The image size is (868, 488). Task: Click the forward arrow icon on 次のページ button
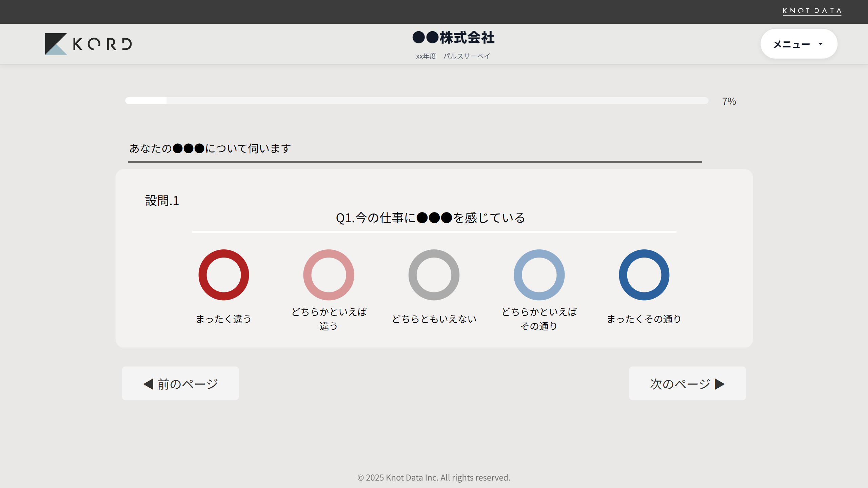(x=719, y=383)
